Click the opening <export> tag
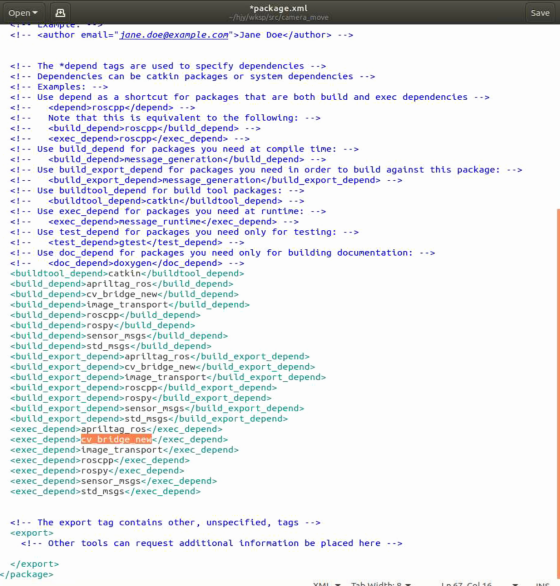Image resolution: width=560 pixels, height=586 pixels. 32,533
